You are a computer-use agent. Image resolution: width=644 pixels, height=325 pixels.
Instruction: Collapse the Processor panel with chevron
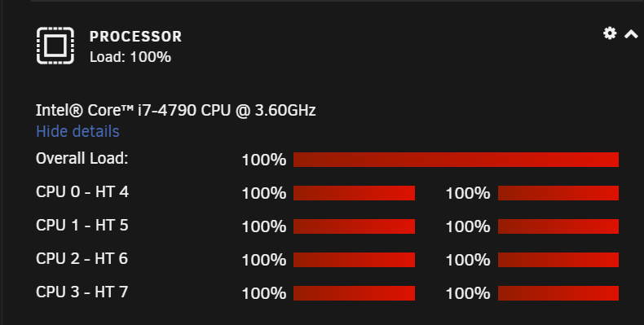[x=631, y=34]
